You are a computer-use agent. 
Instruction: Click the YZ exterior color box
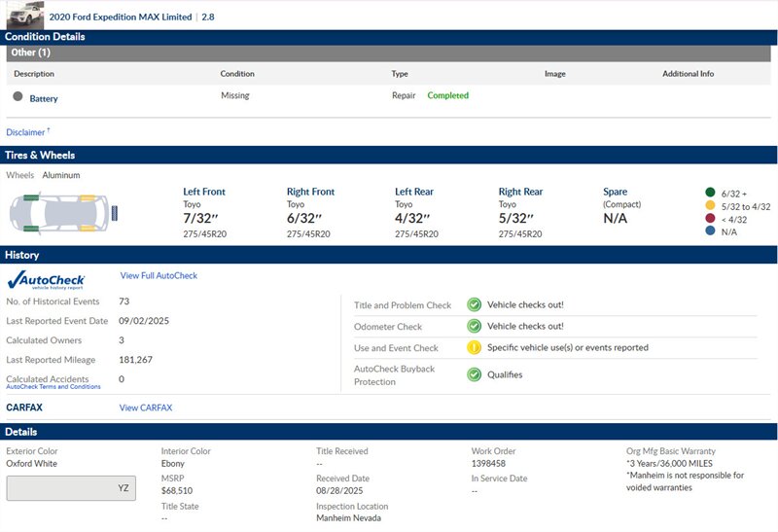[x=71, y=488]
